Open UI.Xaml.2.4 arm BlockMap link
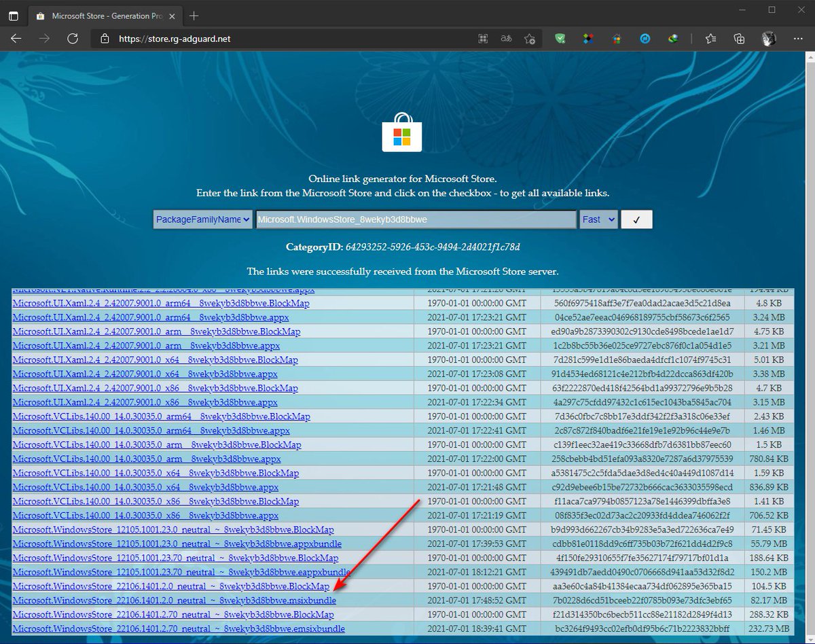Viewport: 815px width, 644px height. pos(156,332)
